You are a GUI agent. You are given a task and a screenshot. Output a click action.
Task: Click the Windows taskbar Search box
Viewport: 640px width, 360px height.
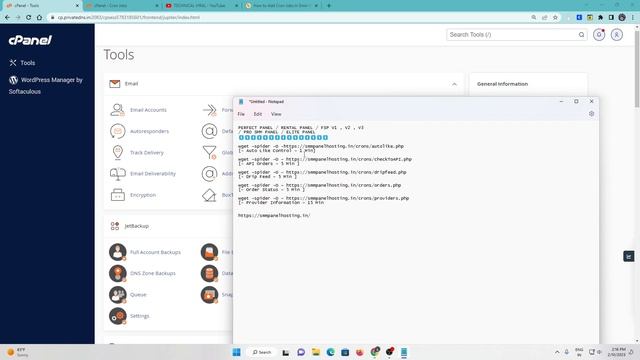[x=261, y=352]
